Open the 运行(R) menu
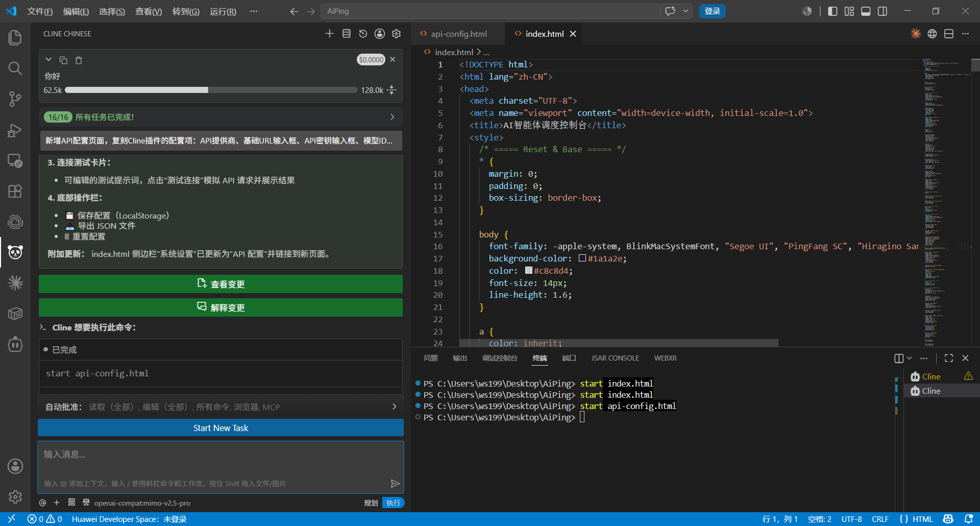 point(223,11)
